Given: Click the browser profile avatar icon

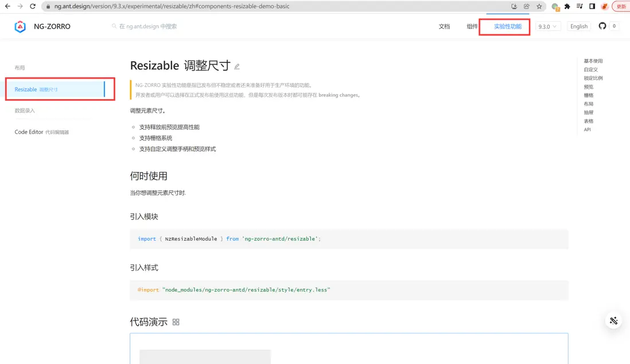Looking at the screenshot, I should tap(604, 6).
